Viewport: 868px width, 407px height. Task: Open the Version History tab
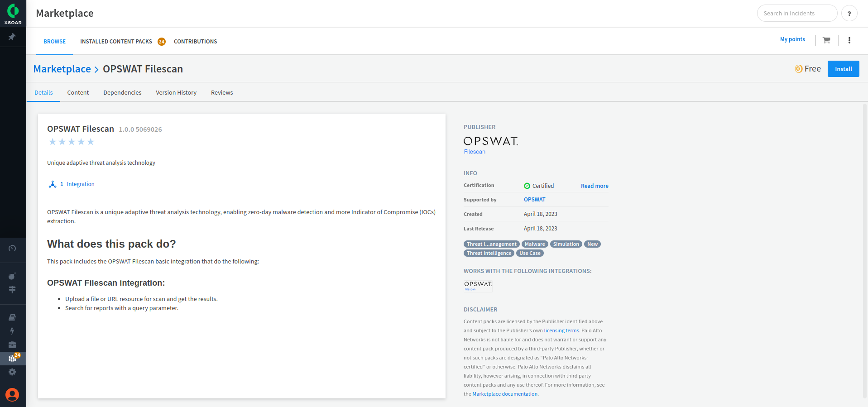coord(176,92)
